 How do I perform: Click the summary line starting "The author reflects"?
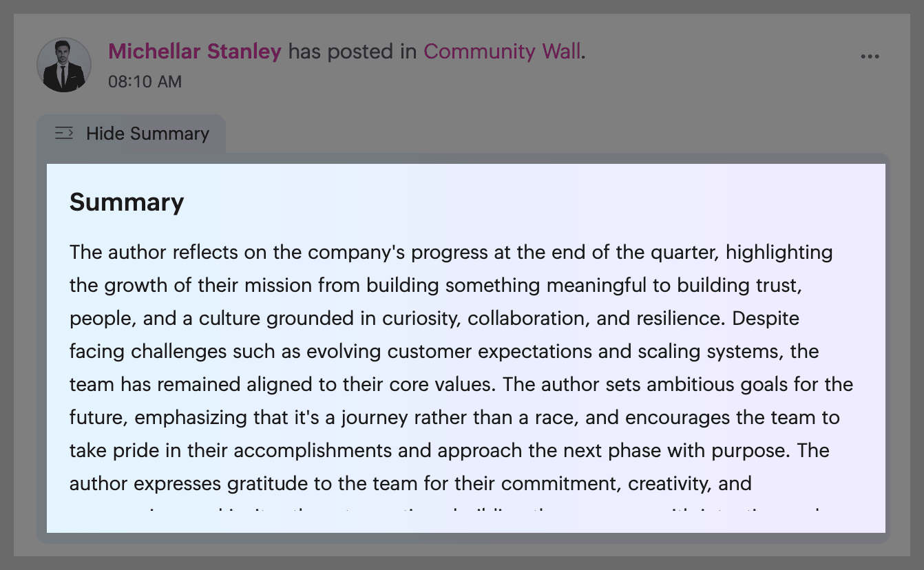pyautogui.click(x=451, y=252)
